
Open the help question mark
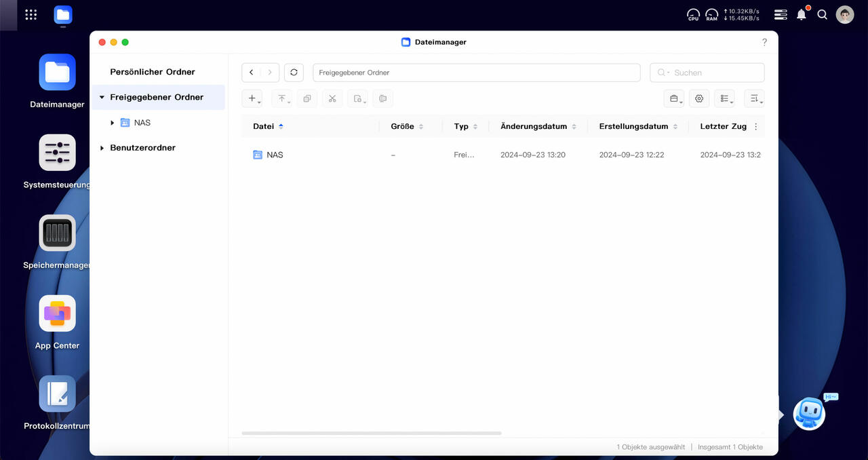tap(764, 42)
